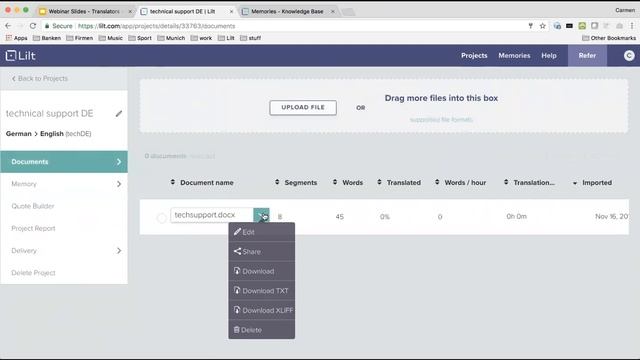Reload the current page
Image resolution: width=640 pixels, height=360 pixels.
[33, 26]
